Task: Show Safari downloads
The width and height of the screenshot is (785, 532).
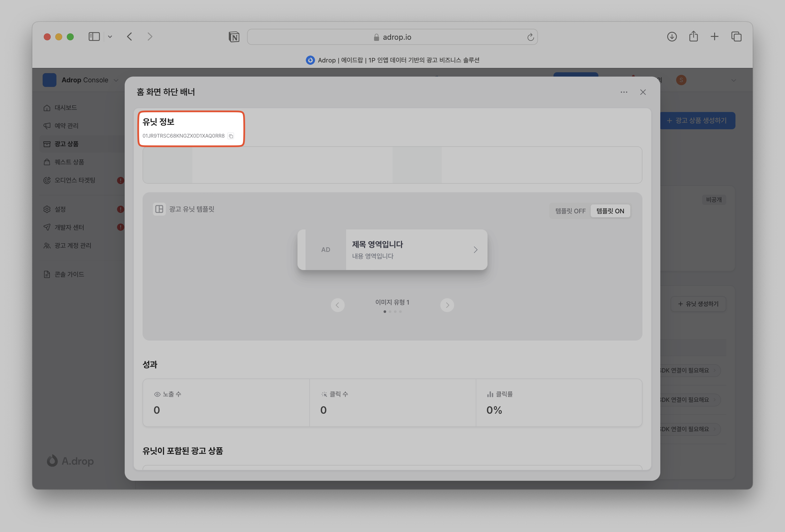Action: pos(672,37)
